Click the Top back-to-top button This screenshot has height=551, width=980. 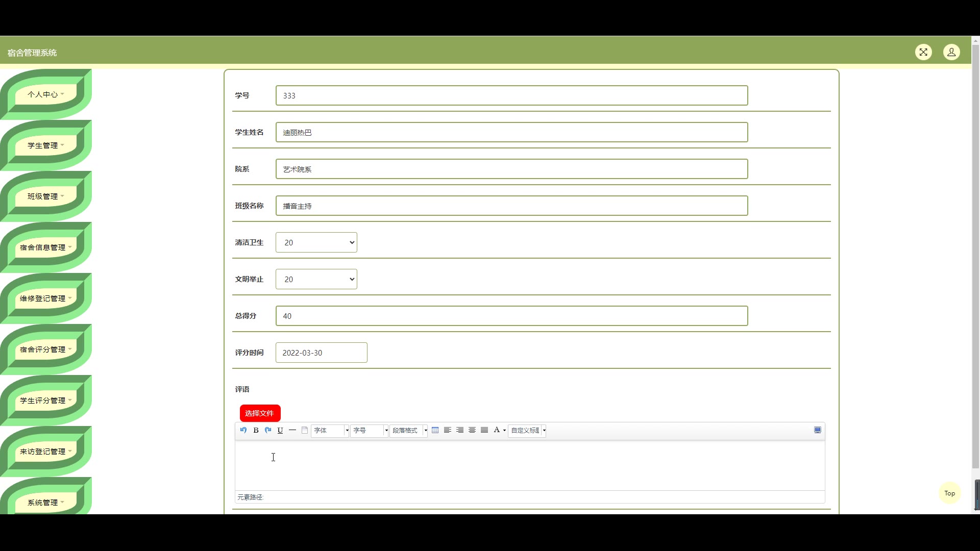[949, 493]
